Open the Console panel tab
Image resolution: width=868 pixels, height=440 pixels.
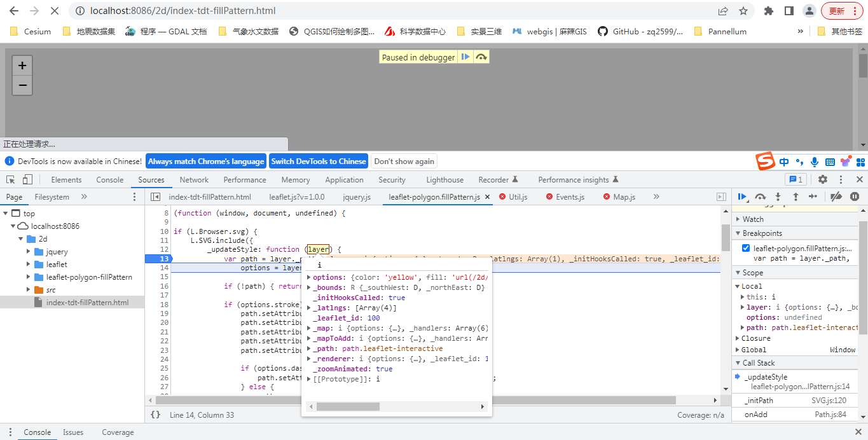tap(110, 180)
